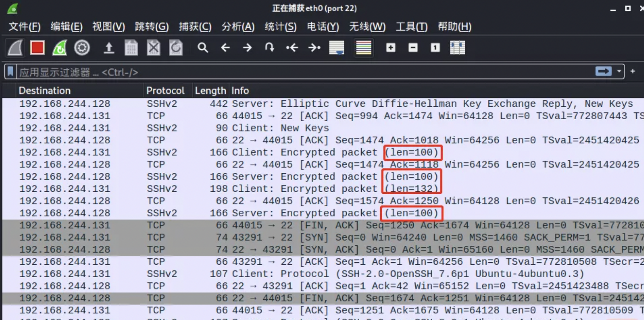Zoom in on packet list text
644x320 pixels.
click(x=391, y=48)
